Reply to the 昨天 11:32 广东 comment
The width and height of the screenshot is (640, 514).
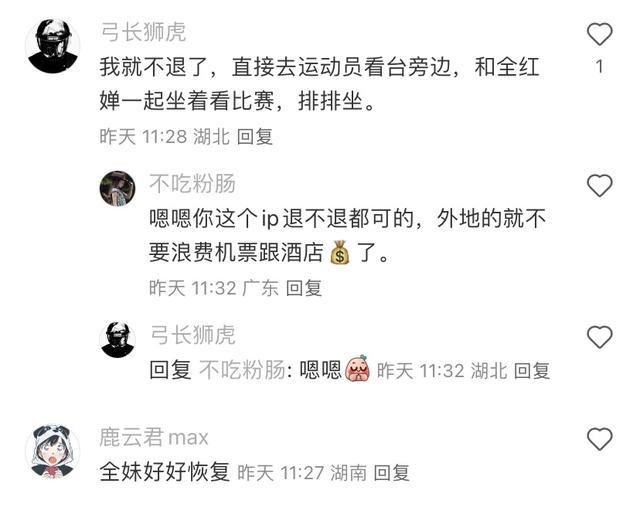[304, 288]
